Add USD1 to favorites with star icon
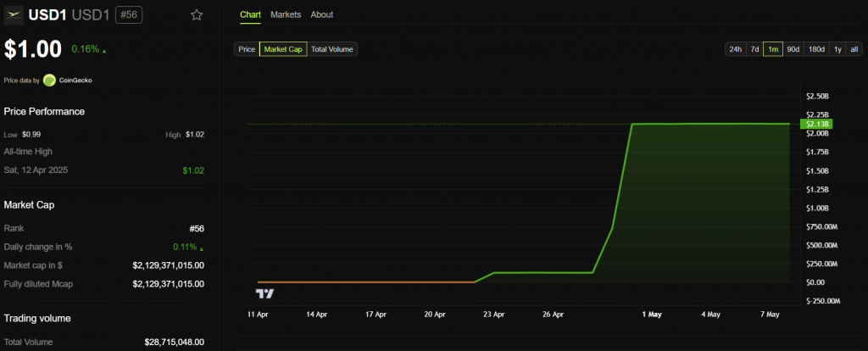The height and width of the screenshot is (351, 868). [x=197, y=15]
